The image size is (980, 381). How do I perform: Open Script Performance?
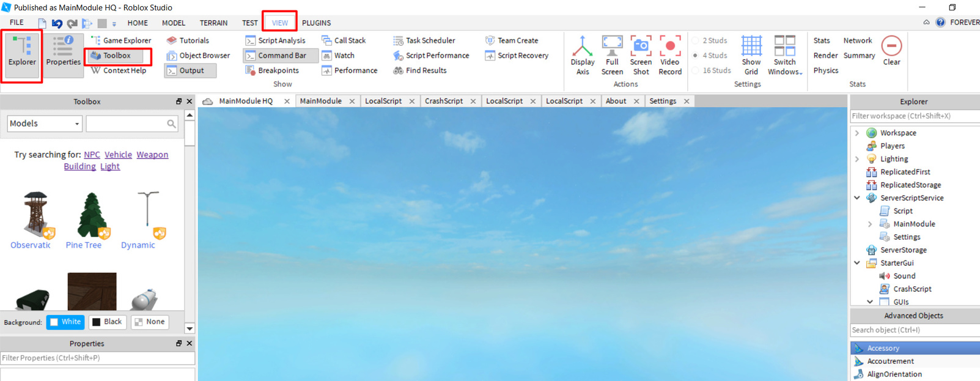click(x=431, y=56)
